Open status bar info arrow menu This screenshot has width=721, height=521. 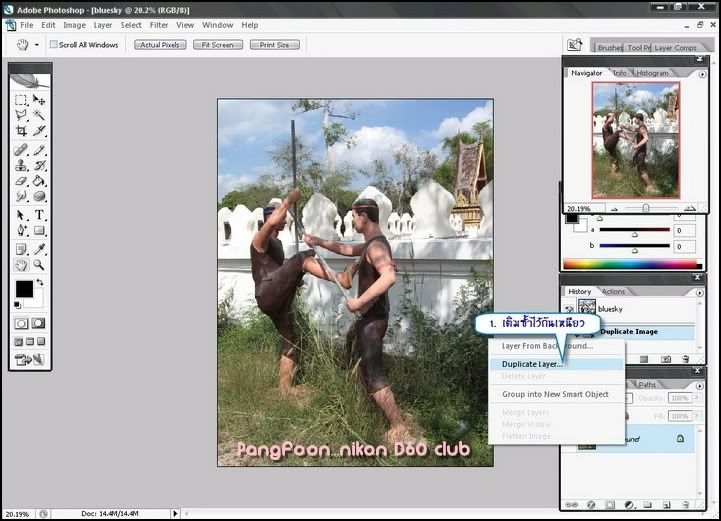pyautogui.click(x=175, y=513)
